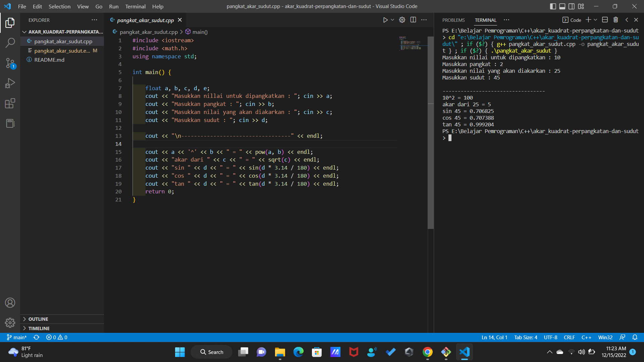Switch to the PROBLEMS tab
Image resolution: width=644 pixels, height=362 pixels.
point(453,20)
